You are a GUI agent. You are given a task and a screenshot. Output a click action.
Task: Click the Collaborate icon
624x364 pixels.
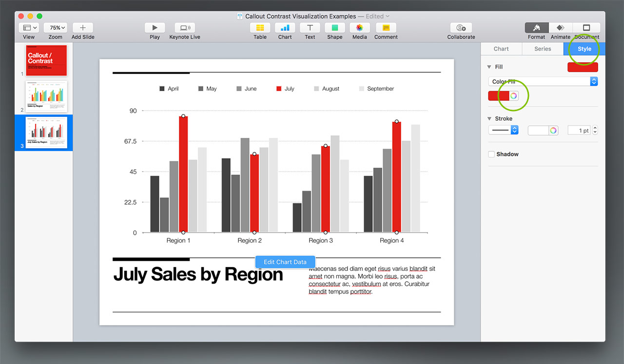coord(461,28)
